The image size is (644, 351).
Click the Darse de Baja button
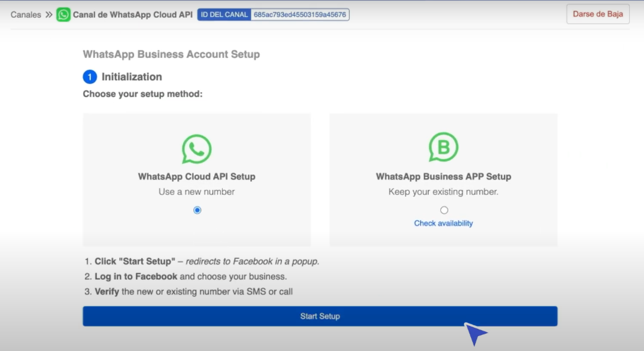tap(597, 14)
